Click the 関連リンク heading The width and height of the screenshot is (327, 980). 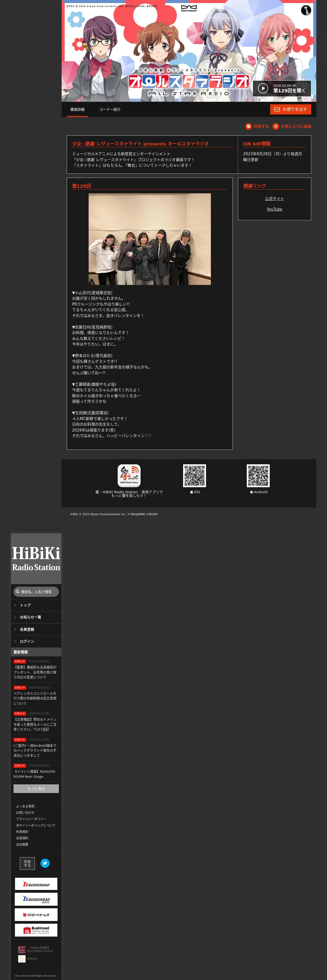[x=254, y=186]
